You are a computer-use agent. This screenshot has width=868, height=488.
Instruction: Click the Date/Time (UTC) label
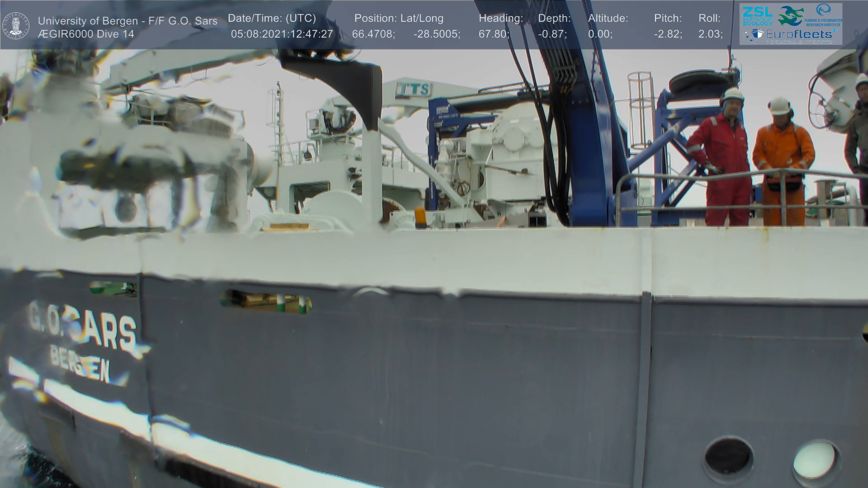272,19
